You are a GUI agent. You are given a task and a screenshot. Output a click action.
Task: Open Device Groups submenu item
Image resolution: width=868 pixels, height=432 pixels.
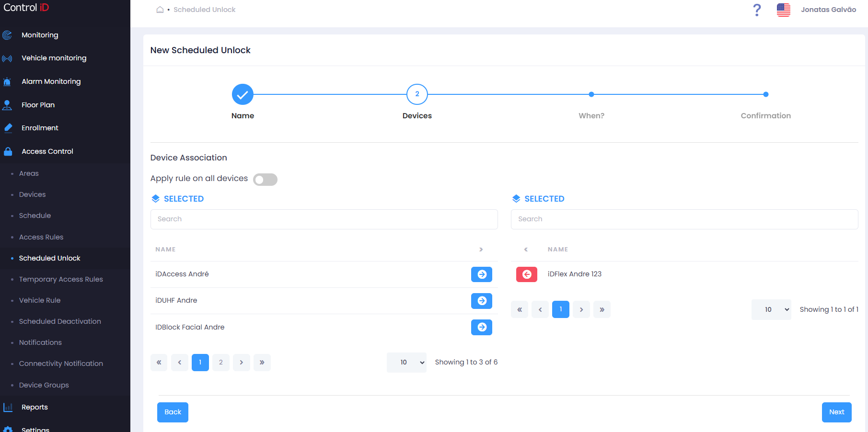[44, 385]
